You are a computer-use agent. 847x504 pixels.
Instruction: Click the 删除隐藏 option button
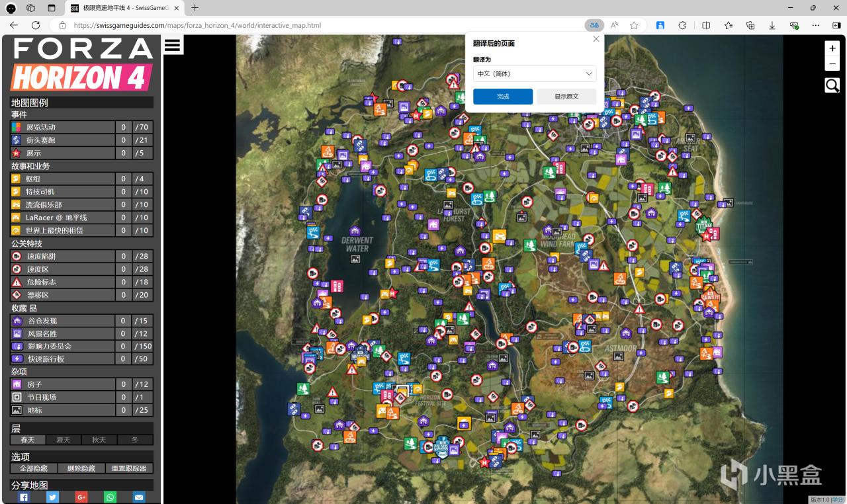click(81, 468)
